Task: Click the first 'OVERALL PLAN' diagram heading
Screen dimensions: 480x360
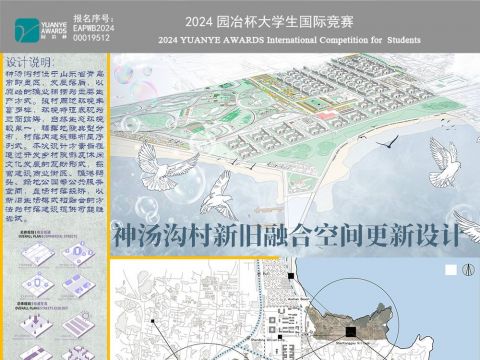Action: (x=48, y=234)
